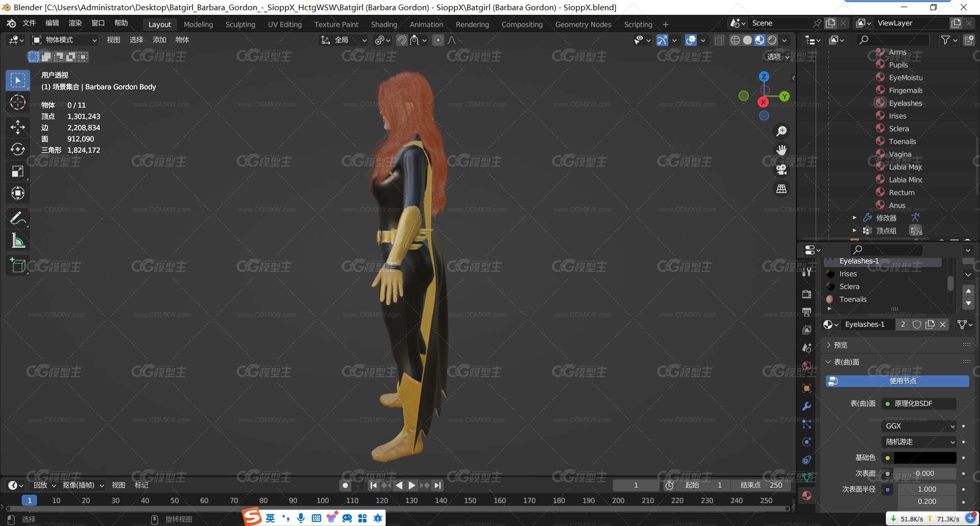Open the Physics properties tab icon
The width and height of the screenshot is (980, 526).
coord(807,442)
